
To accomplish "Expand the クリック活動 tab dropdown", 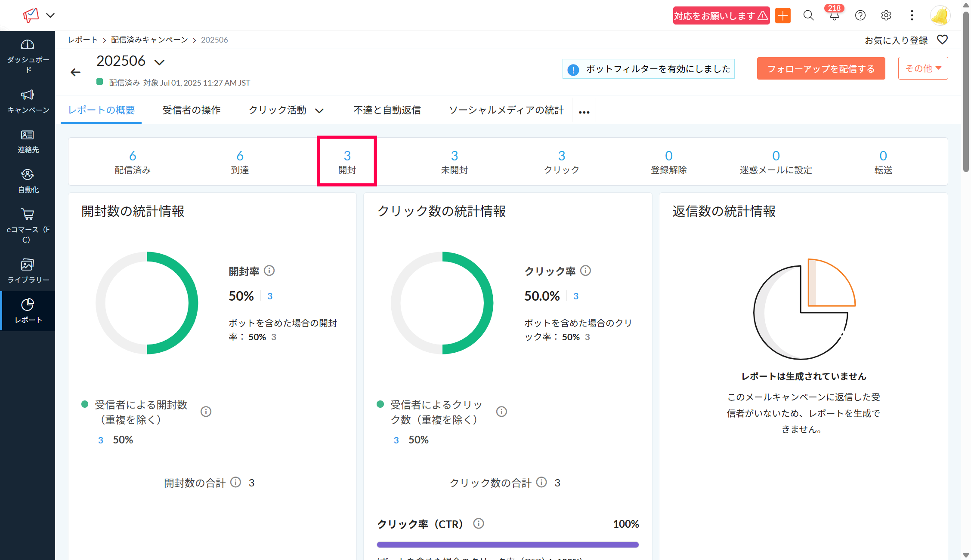I will (319, 111).
